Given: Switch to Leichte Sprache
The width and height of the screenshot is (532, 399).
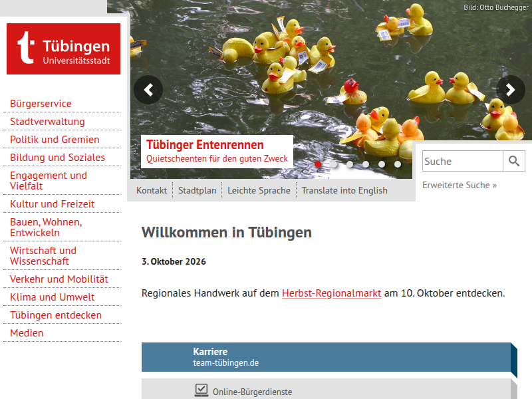Looking at the screenshot, I should (x=259, y=190).
